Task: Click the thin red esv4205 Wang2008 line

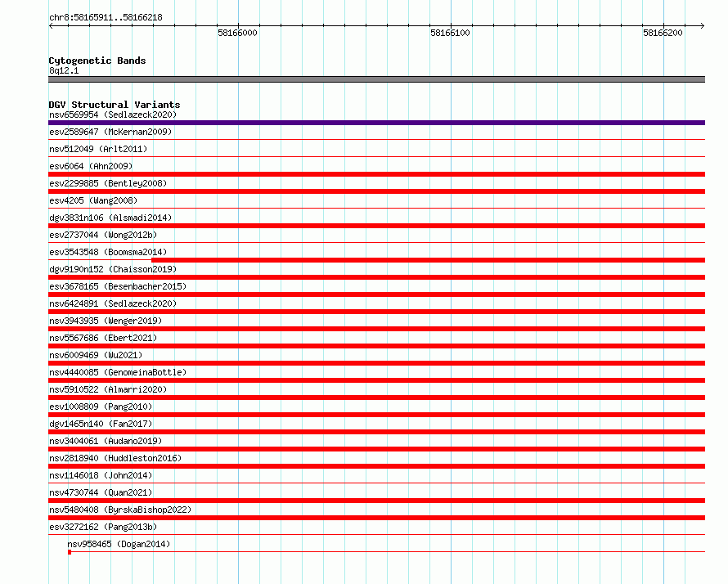Action: [376, 208]
